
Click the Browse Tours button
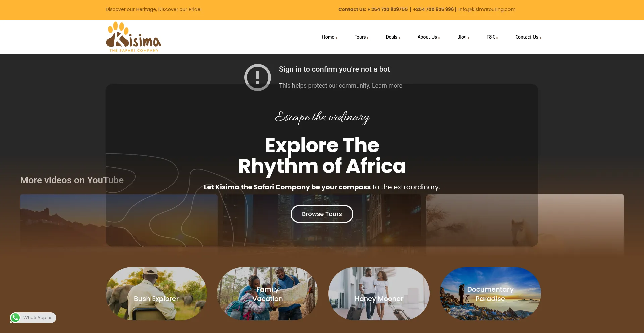[x=322, y=214]
